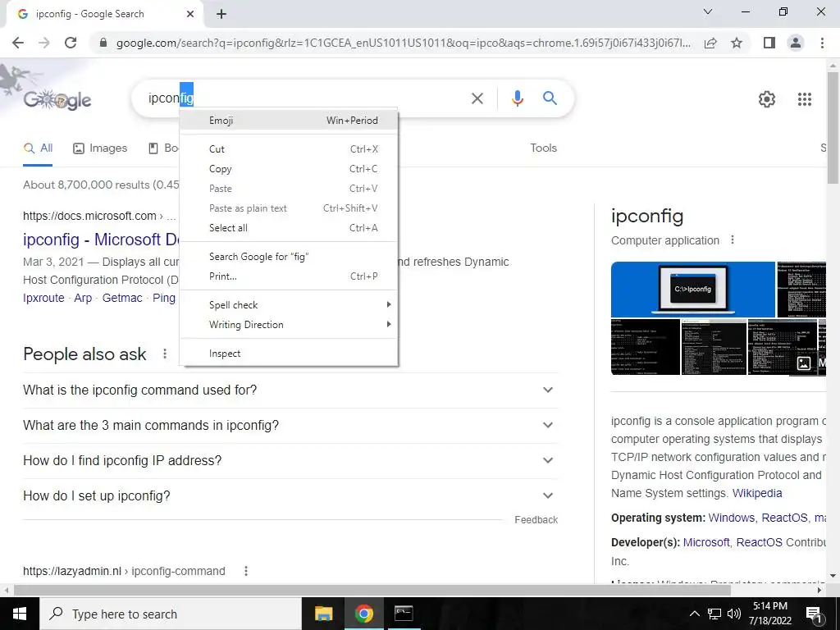Click the Chrome address bar URL
The image size is (840, 630).
(x=403, y=43)
